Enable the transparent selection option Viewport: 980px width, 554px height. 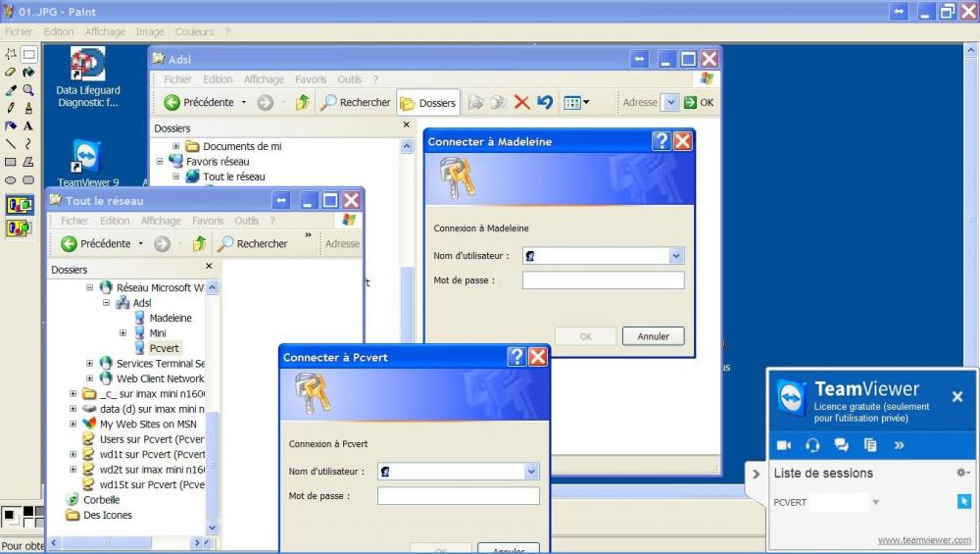[x=20, y=228]
